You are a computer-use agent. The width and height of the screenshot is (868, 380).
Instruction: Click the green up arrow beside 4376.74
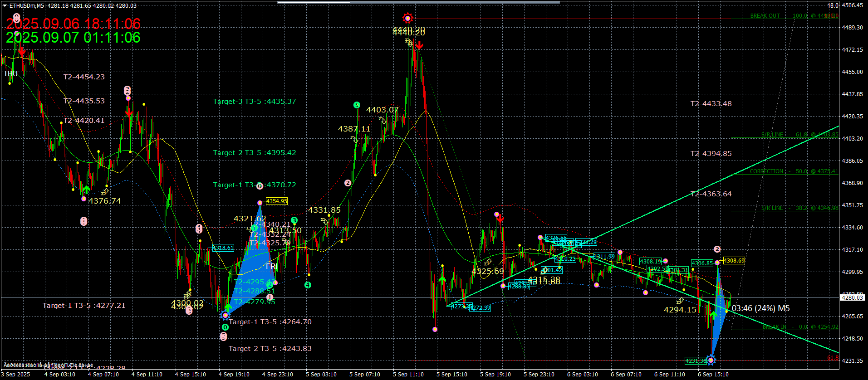[87, 189]
